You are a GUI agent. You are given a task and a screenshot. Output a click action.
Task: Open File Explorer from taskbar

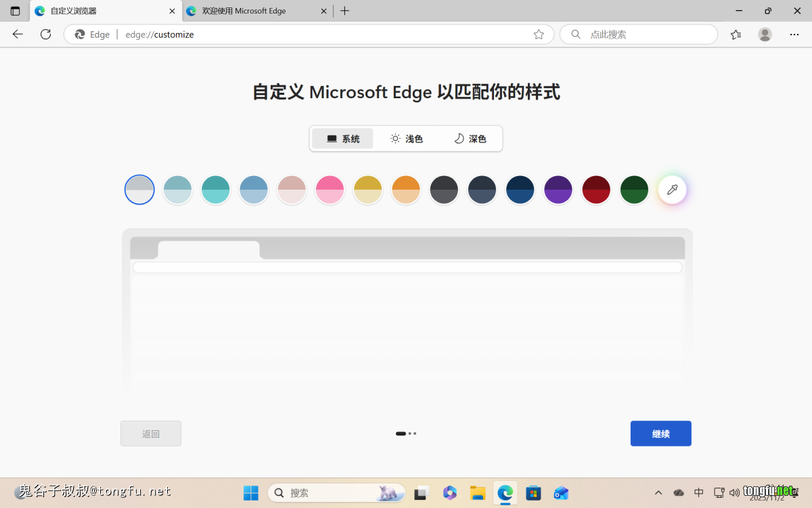click(x=478, y=492)
